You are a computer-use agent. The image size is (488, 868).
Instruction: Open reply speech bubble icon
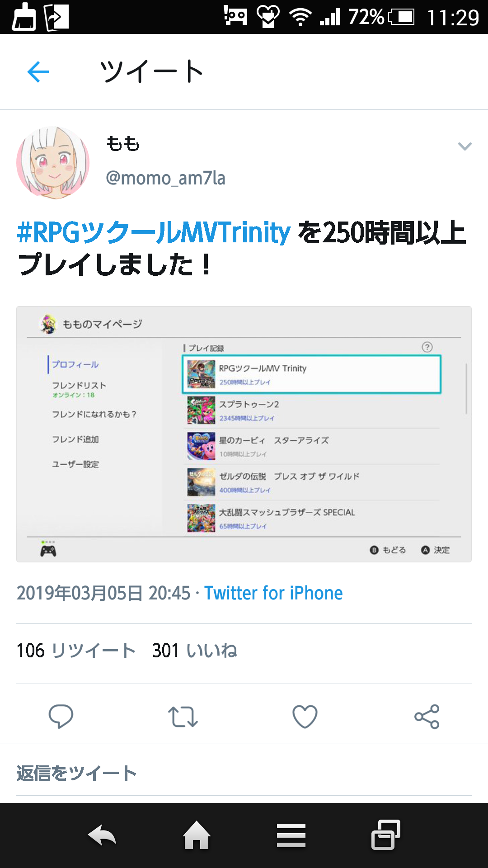pyautogui.click(x=61, y=716)
